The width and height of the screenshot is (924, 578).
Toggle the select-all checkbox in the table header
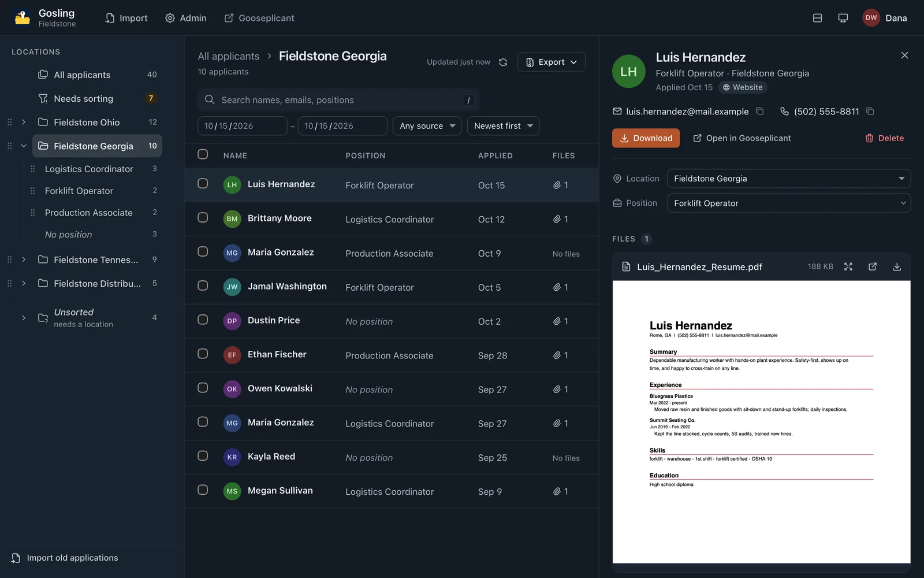tap(203, 154)
